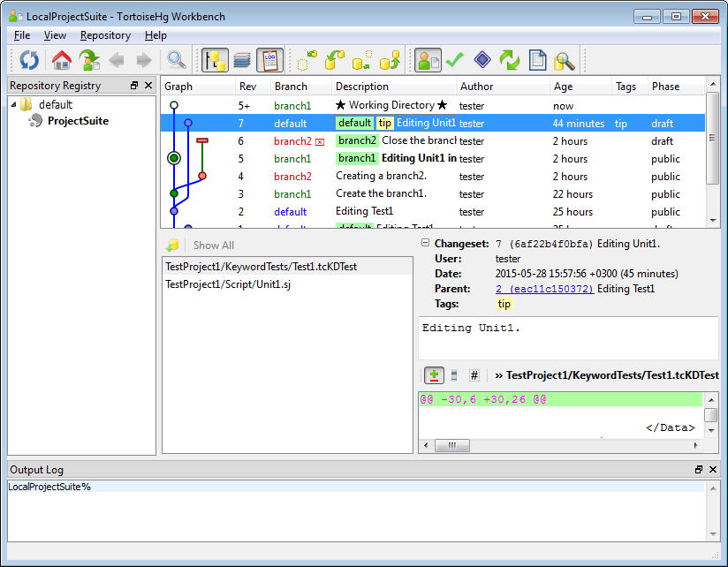Open parent changeset link 2 (eac11c150372)
728x567 pixels.
[544, 289]
